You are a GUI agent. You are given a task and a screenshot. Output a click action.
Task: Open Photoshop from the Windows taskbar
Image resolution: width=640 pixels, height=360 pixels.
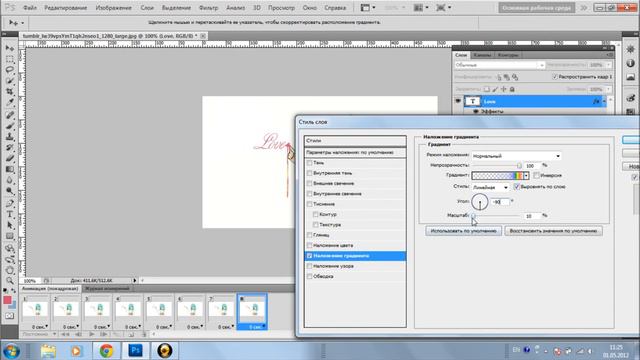pyautogui.click(x=135, y=351)
